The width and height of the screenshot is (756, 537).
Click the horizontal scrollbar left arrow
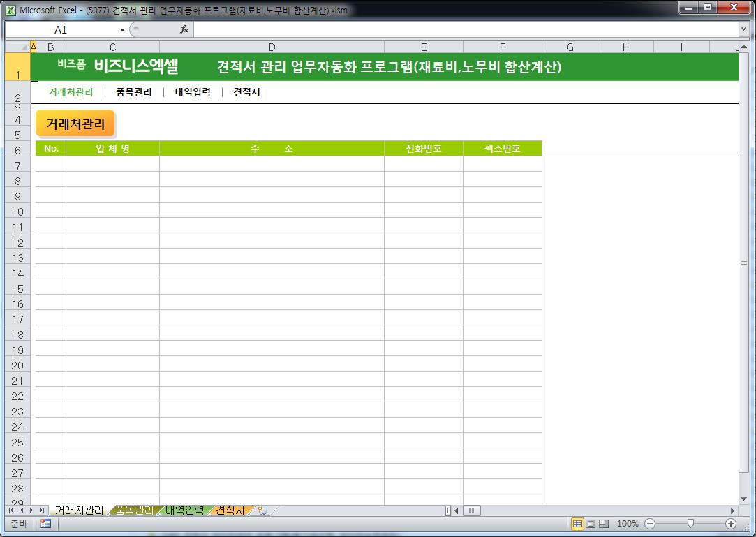pos(456,510)
